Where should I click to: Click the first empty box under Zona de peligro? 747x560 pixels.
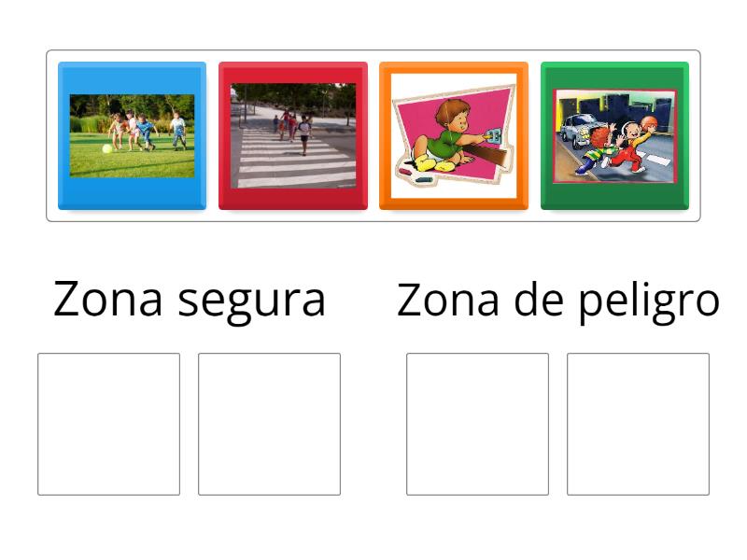tap(477, 424)
